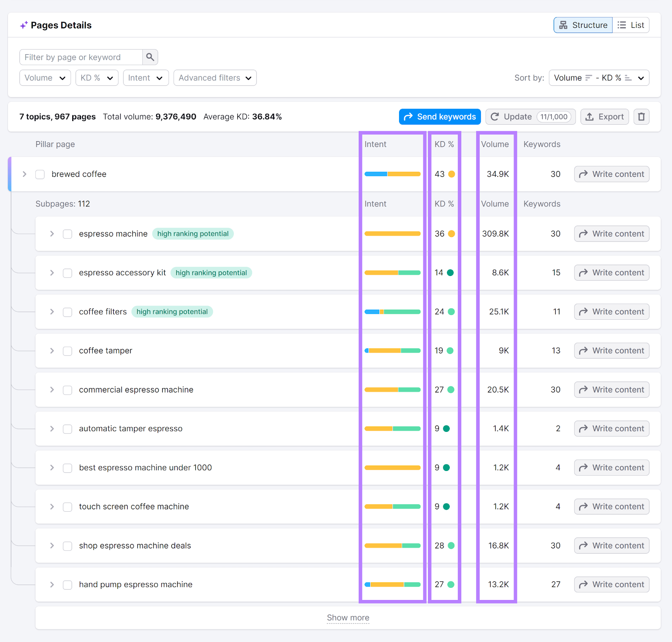Click the Update refresh icon
This screenshot has height=642, width=672.
point(496,116)
